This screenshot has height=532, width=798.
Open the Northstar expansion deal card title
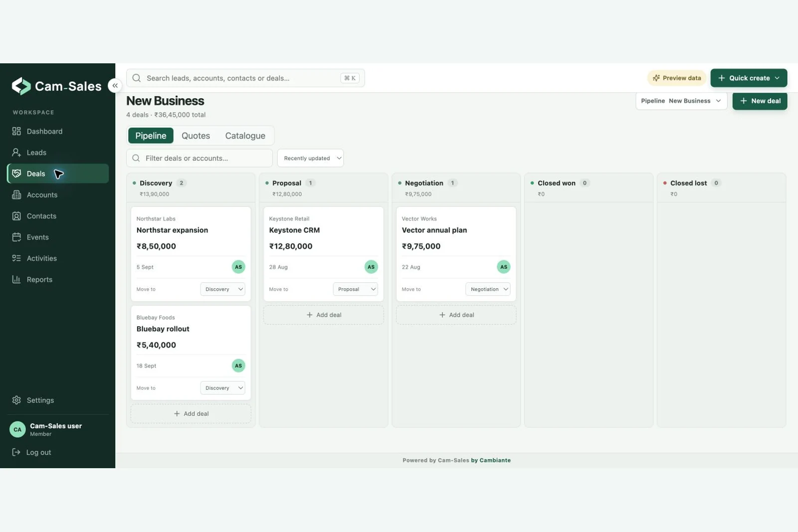[172, 230]
